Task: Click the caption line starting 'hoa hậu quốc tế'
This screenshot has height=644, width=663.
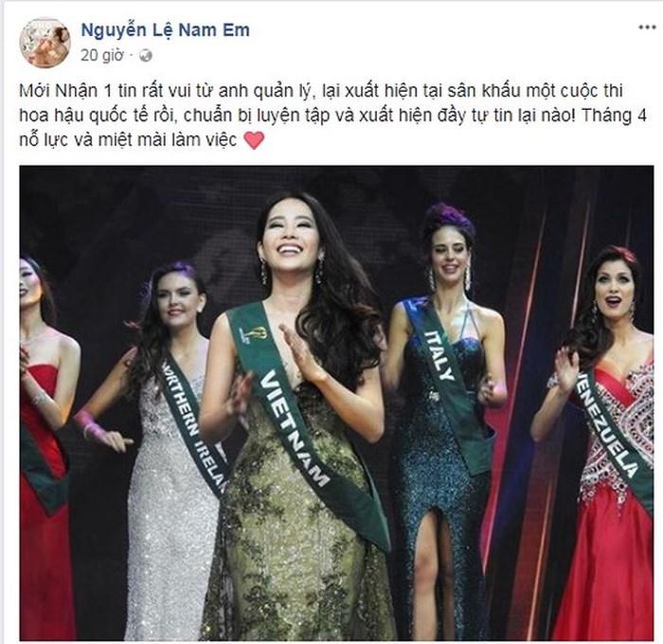Action: point(333,116)
